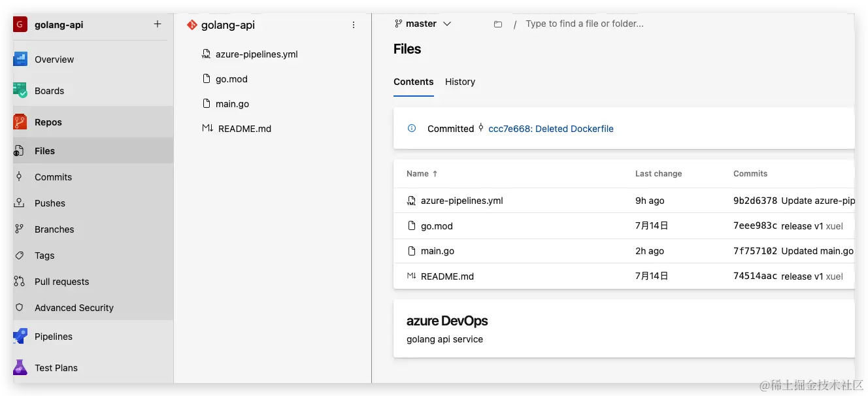The image size is (868, 396).
Task: Go to Pull requests
Action: (x=61, y=282)
